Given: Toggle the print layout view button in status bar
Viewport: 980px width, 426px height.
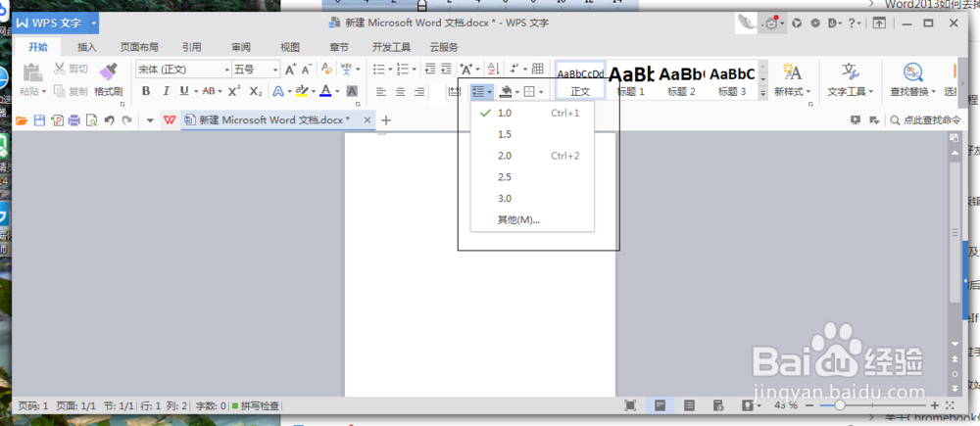Looking at the screenshot, I should point(660,405).
